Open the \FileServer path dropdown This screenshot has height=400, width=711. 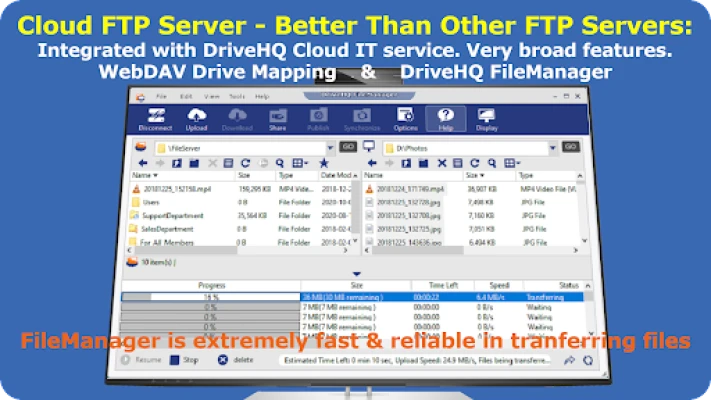coord(330,148)
